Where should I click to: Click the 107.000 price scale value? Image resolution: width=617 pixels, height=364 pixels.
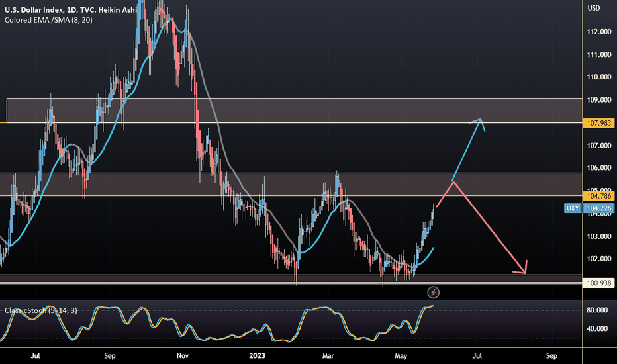(599, 146)
